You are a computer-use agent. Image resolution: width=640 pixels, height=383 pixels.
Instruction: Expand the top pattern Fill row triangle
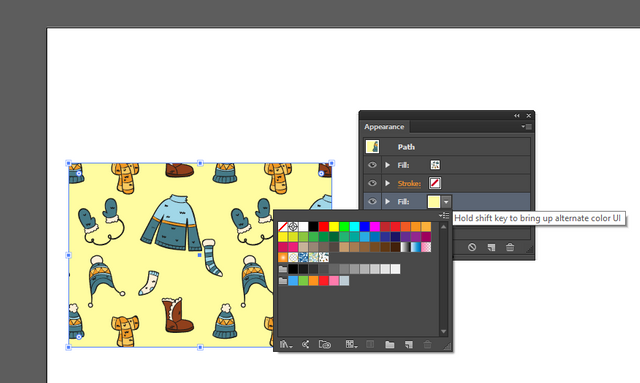click(x=387, y=165)
